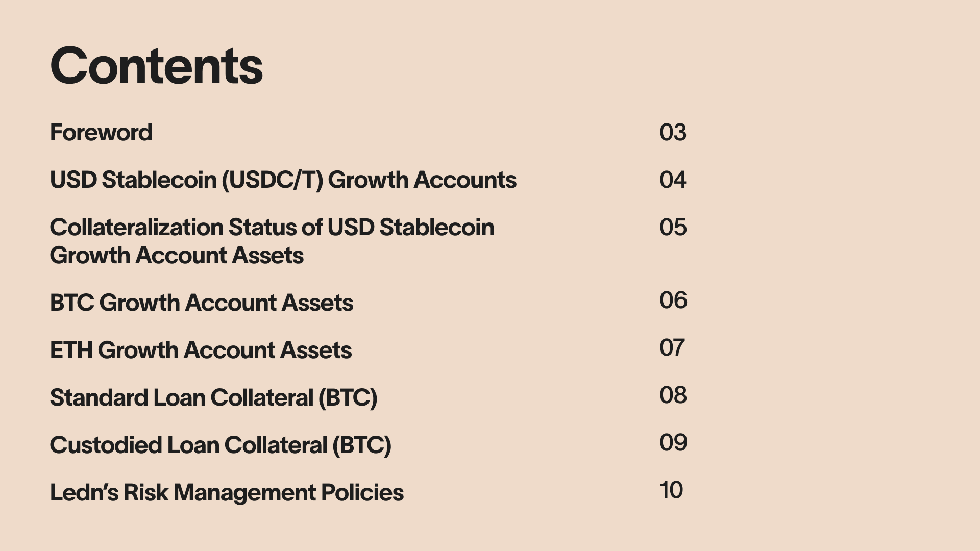This screenshot has height=551, width=980.
Task: Select page number 07
Action: (x=672, y=348)
